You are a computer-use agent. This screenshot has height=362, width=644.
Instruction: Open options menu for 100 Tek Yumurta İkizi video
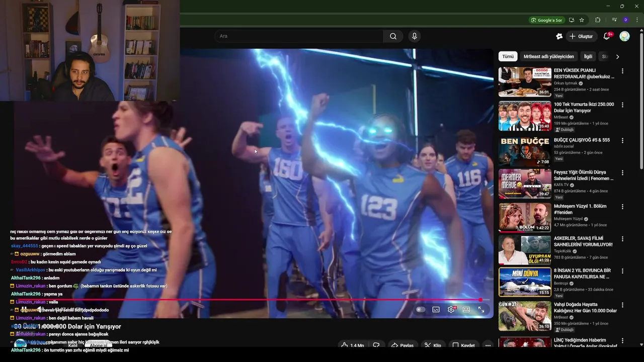(622, 105)
